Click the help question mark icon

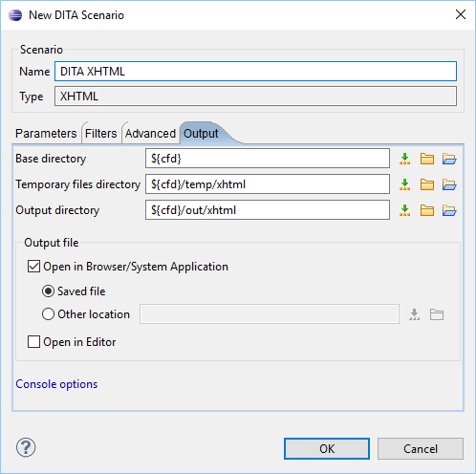26,447
